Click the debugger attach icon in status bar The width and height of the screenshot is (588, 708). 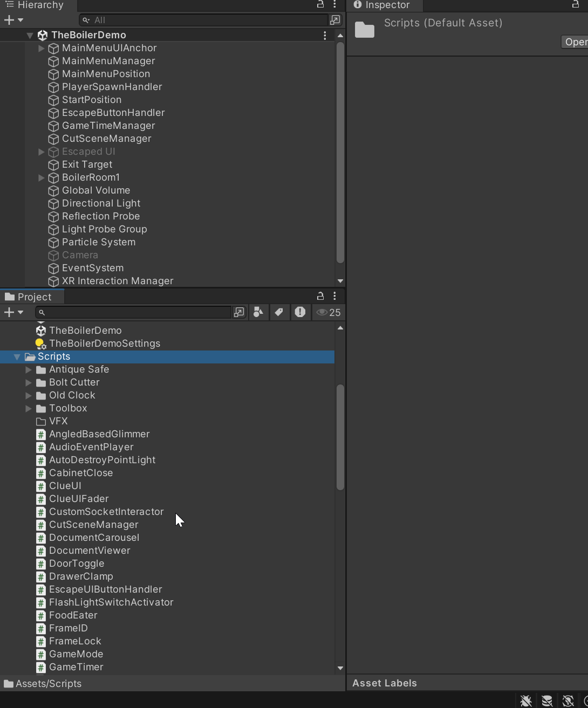[525, 700]
